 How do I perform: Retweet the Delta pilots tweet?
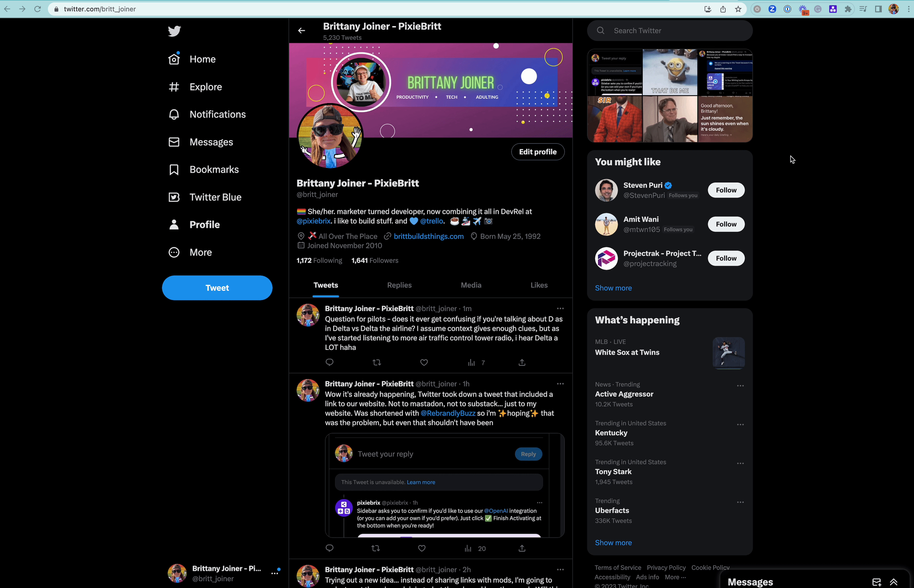click(x=377, y=362)
